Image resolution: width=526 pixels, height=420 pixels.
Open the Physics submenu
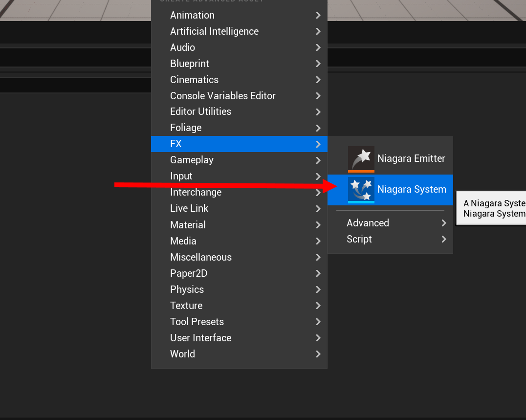tap(239, 289)
